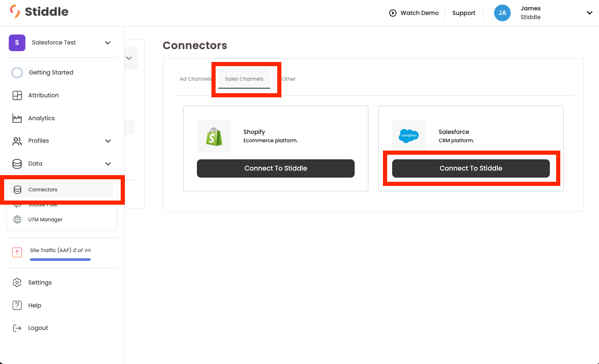
Task: Expand the Profiles submenu chevron
Action: click(108, 141)
